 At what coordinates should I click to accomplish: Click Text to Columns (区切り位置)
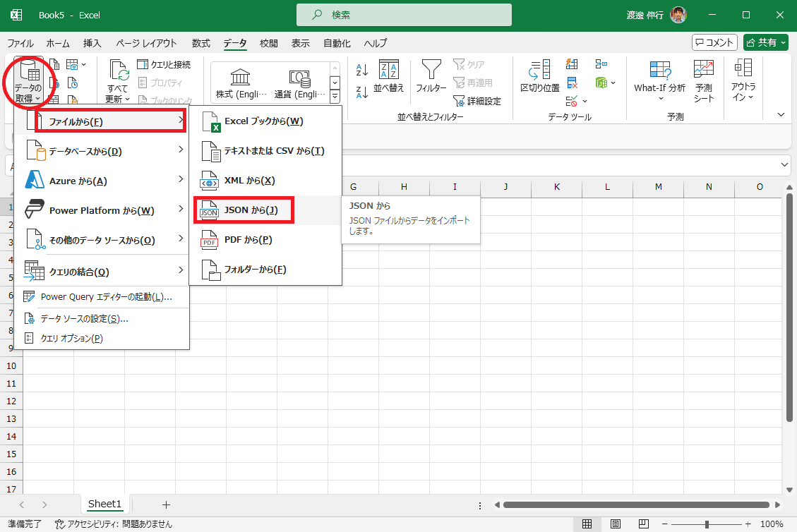(x=540, y=76)
